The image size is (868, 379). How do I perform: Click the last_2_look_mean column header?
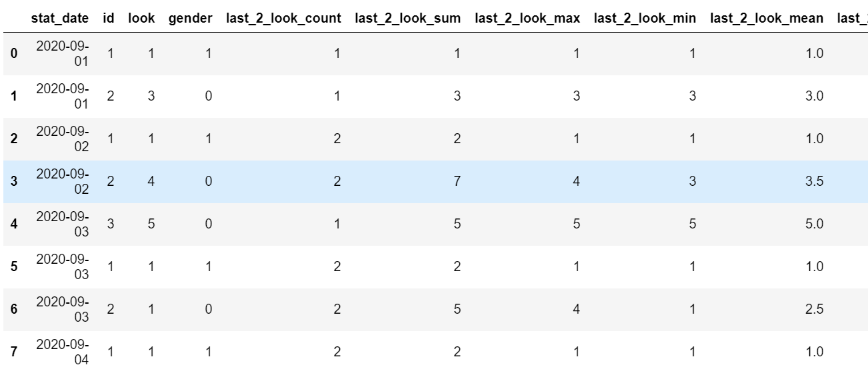[767, 18]
